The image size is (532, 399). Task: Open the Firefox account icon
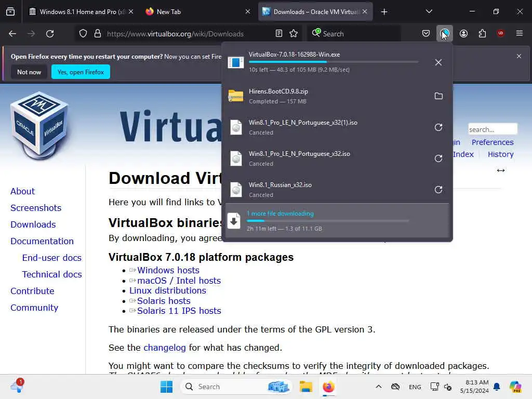[464, 34]
